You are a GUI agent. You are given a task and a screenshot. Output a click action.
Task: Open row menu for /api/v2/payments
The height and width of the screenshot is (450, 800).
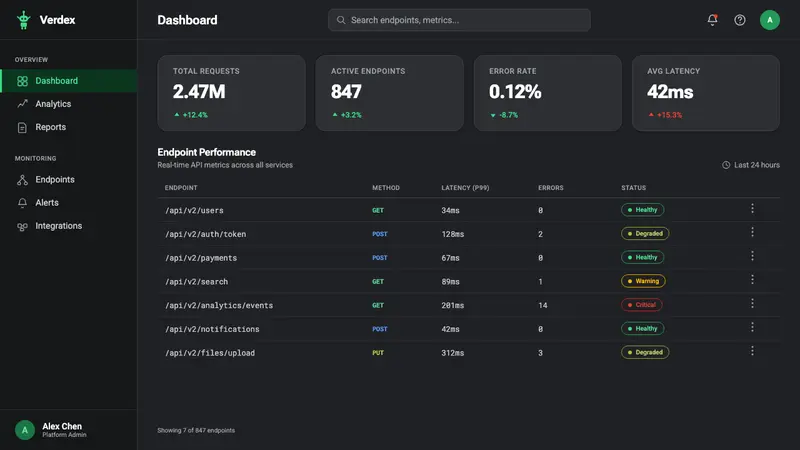click(x=752, y=256)
